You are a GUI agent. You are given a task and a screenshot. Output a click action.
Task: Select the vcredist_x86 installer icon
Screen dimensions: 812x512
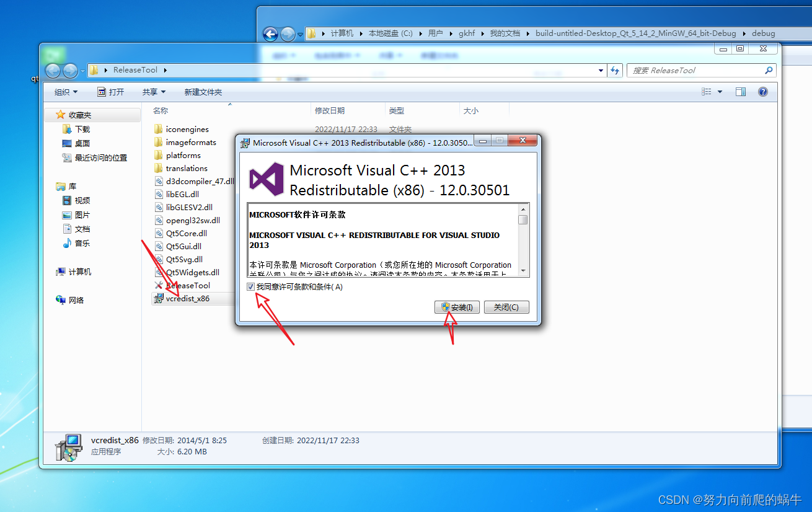coord(158,298)
